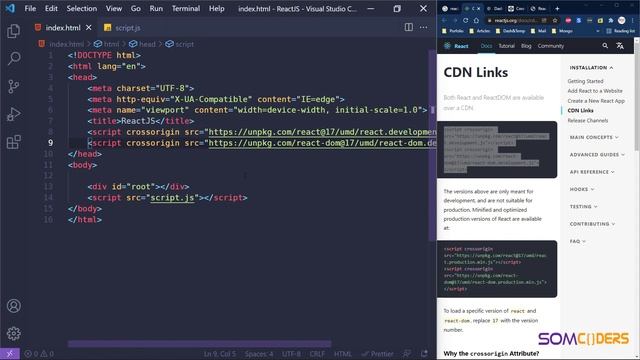Change the CRLF end-of-line sequence

pyautogui.click(x=317, y=354)
